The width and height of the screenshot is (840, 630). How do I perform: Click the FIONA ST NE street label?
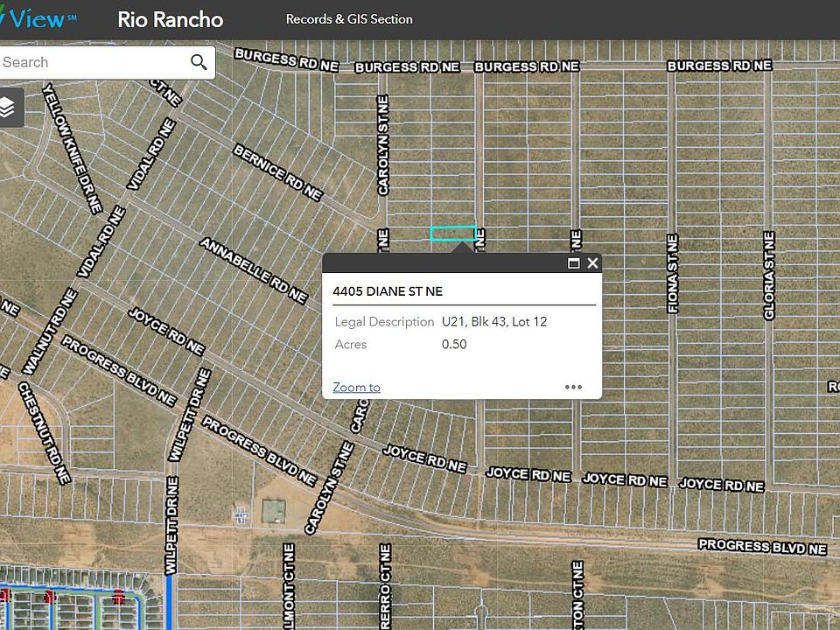[673, 274]
